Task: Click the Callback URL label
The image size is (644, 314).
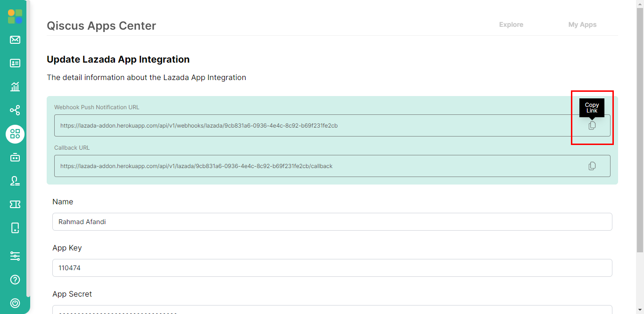Action: click(72, 148)
